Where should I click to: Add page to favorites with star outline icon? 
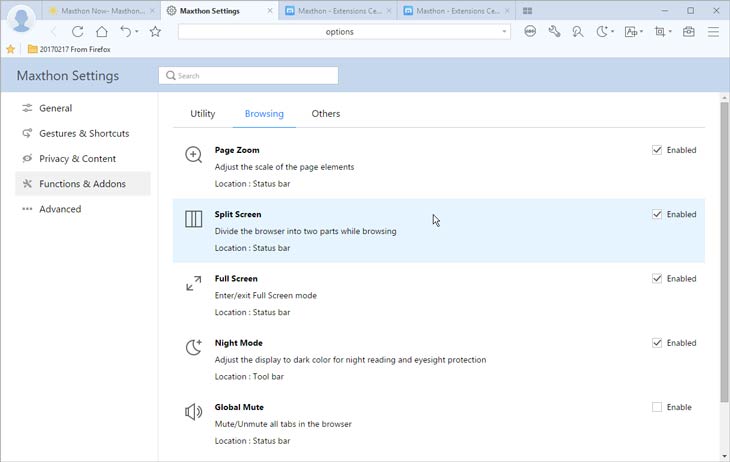(x=155, y=32)
